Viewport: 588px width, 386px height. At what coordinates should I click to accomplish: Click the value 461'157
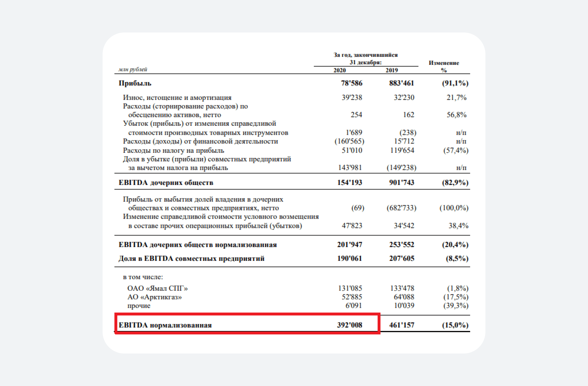[401, 325]
